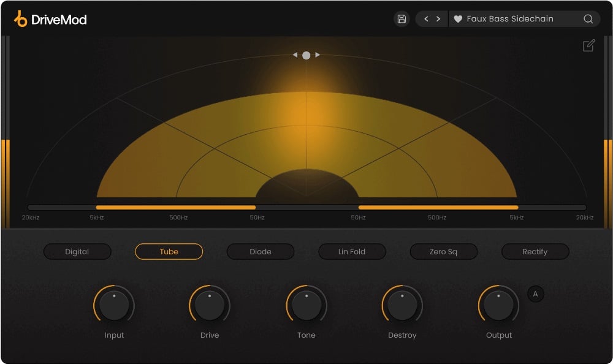
Task: Go to the previous preset arrow
Action: click(x=427, y=19)
